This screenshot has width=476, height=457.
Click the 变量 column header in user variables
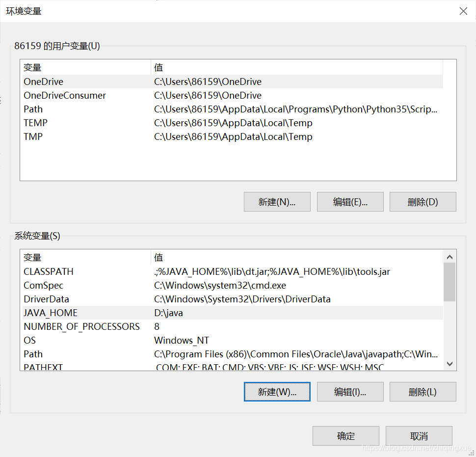click(x=86, y=67)
